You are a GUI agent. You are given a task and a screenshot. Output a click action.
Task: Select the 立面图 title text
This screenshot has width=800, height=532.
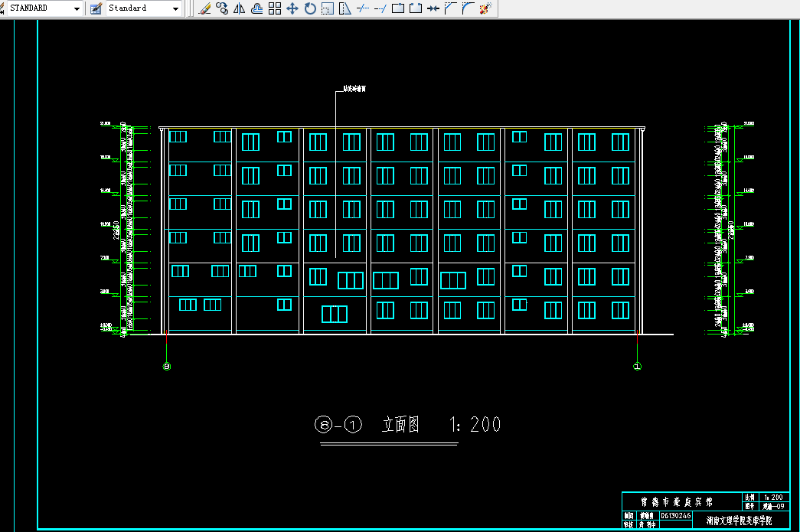pos(400,424)
